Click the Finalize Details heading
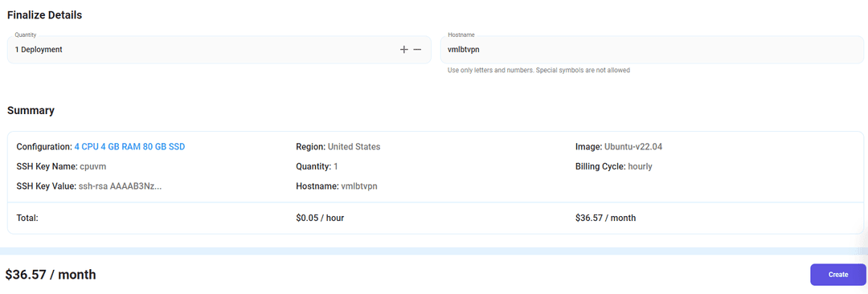This screenshot has width=868, height=294. tap(45, 15)
